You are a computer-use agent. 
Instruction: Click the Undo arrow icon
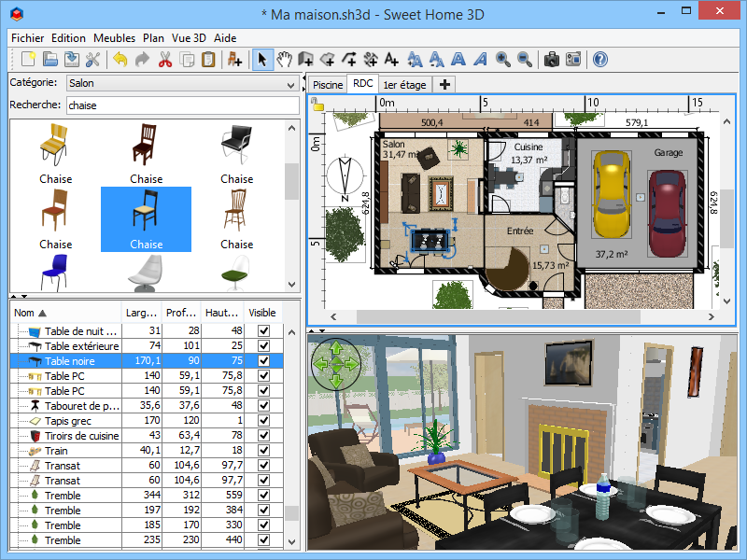click(120, 60)
